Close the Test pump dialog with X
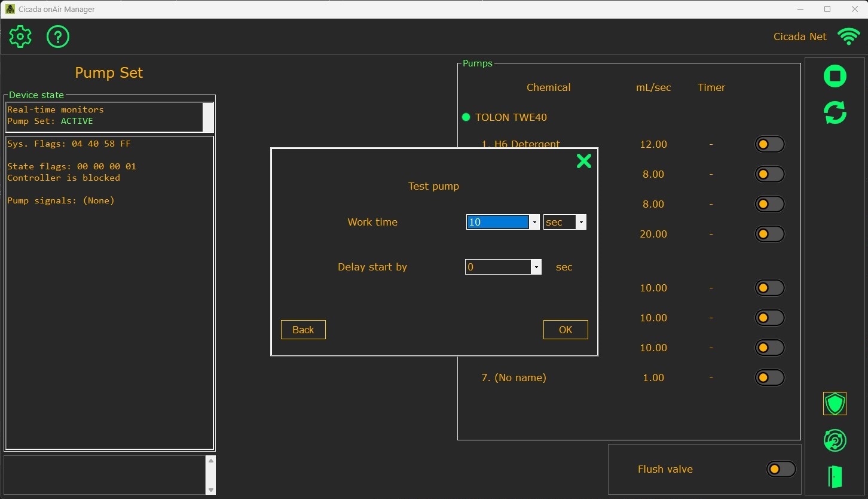 (x=583, y=161)
